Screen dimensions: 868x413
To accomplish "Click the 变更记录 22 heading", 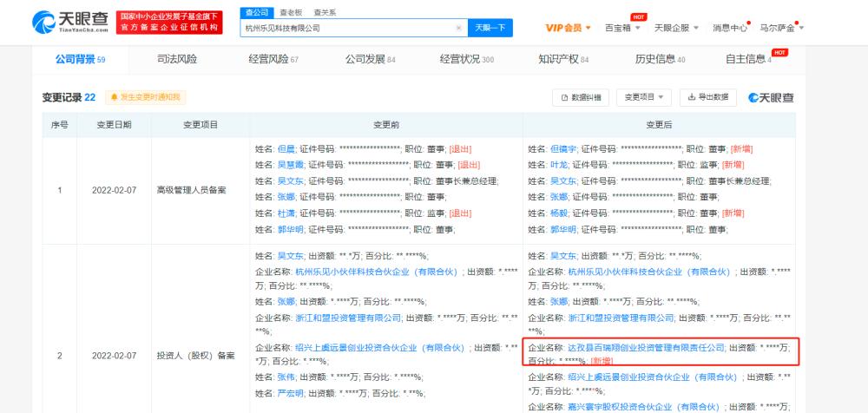I will click(x=69, y=97).
